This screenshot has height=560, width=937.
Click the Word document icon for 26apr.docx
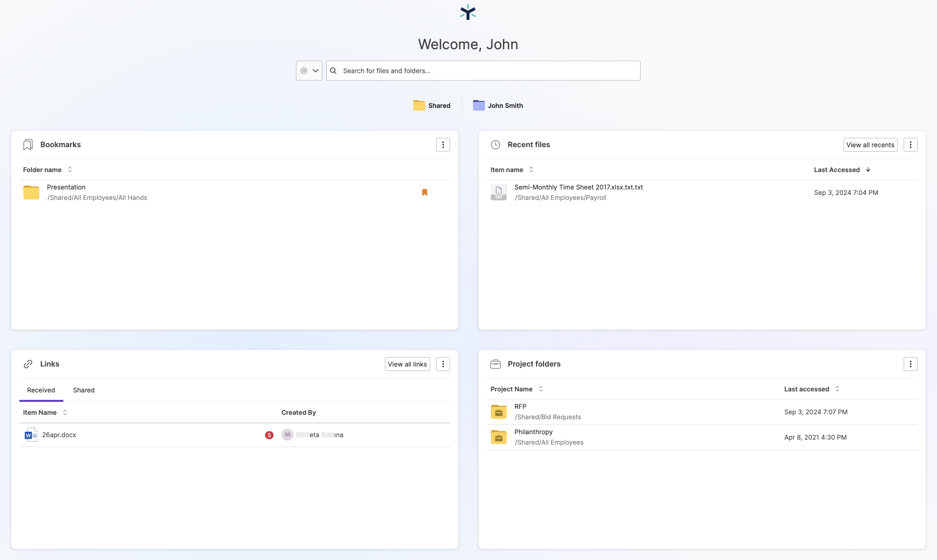(31, 435)
